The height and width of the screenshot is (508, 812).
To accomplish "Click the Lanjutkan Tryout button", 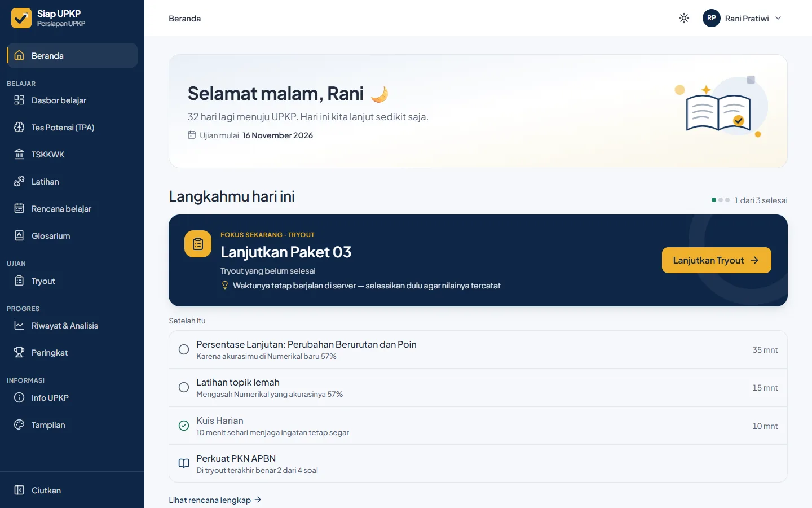I will click(716, 260).
